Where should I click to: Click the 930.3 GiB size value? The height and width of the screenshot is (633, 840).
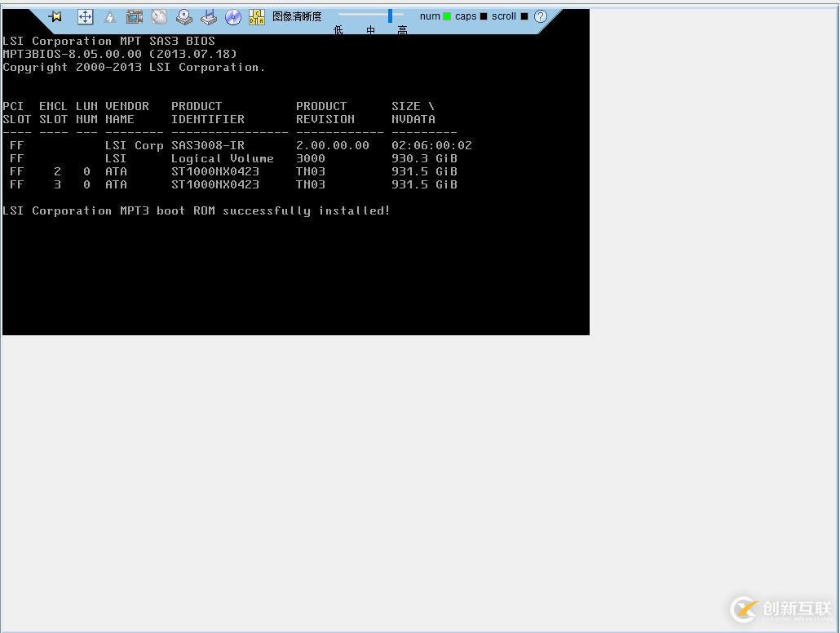424,158
